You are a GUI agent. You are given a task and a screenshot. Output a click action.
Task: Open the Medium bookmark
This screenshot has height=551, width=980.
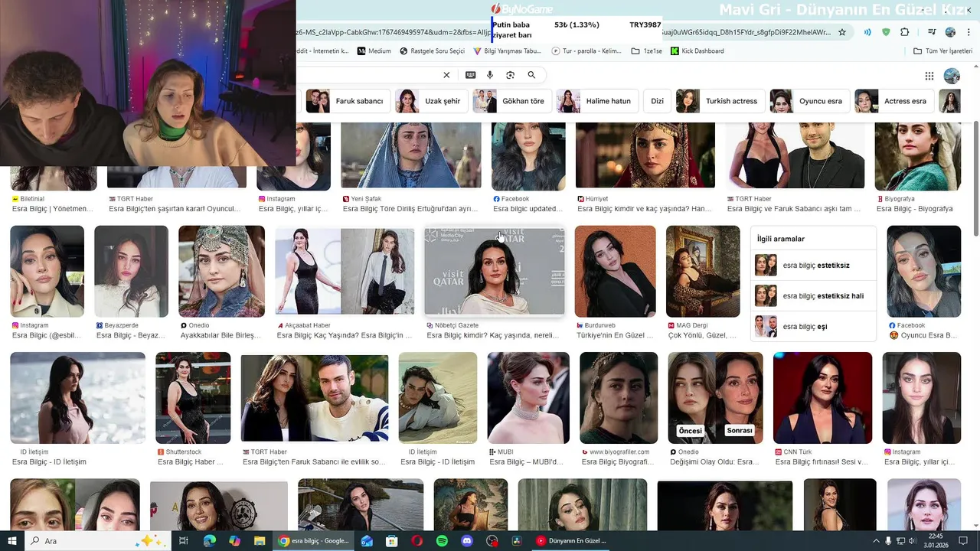pos(374,51)
